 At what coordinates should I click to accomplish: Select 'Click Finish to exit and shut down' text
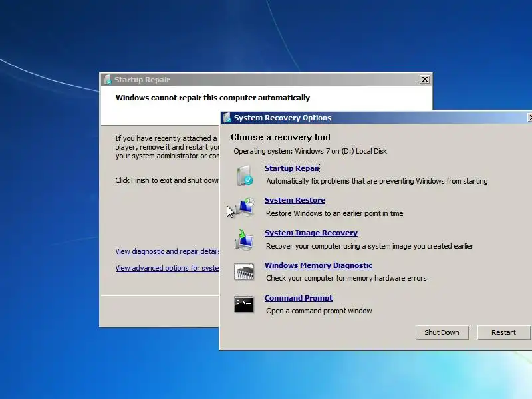[x=168, y=180]
